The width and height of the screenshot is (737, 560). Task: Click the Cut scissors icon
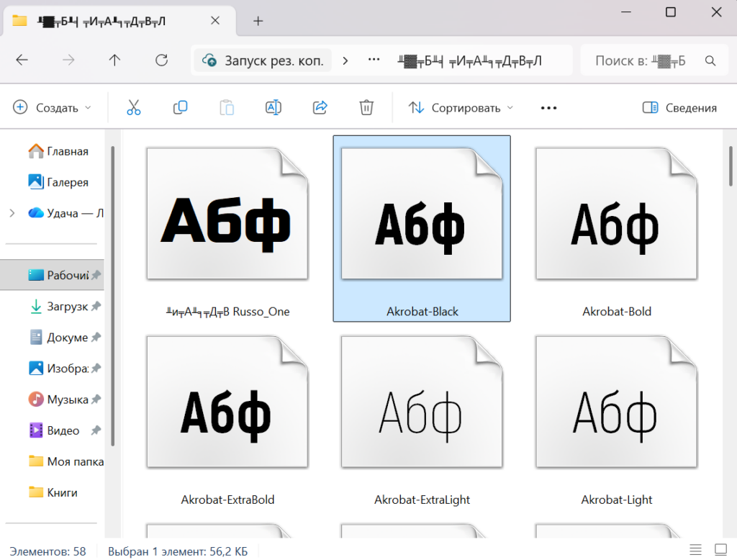[x=133, y=108]
